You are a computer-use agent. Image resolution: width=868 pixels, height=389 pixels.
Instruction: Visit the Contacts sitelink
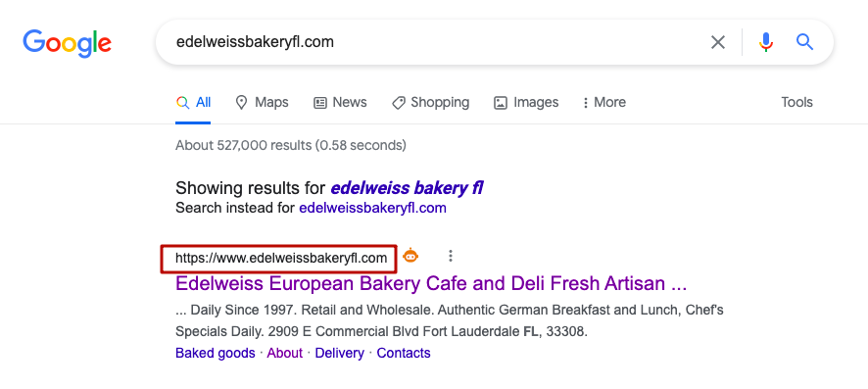(x=404, y=353)
